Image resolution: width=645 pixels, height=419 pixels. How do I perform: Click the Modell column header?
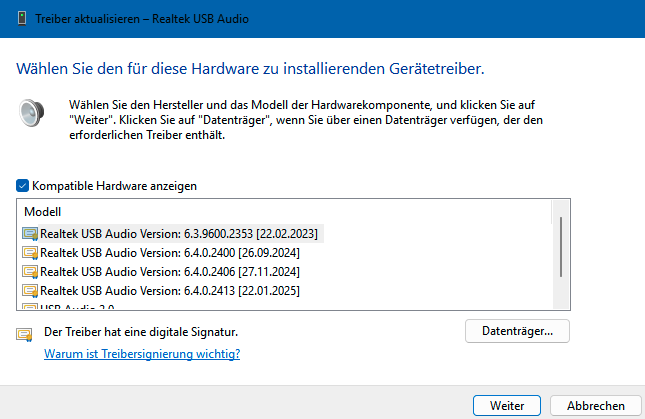tap(42, 212)
